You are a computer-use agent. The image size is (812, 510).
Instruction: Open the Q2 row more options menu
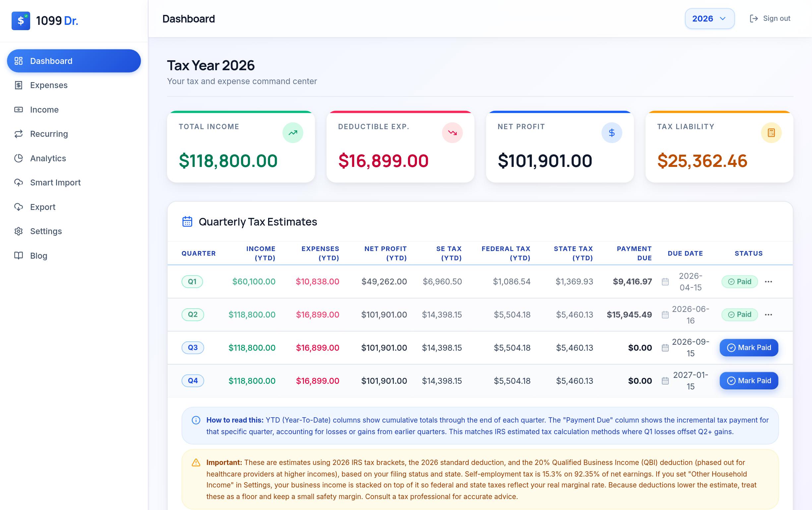point(769,315)
